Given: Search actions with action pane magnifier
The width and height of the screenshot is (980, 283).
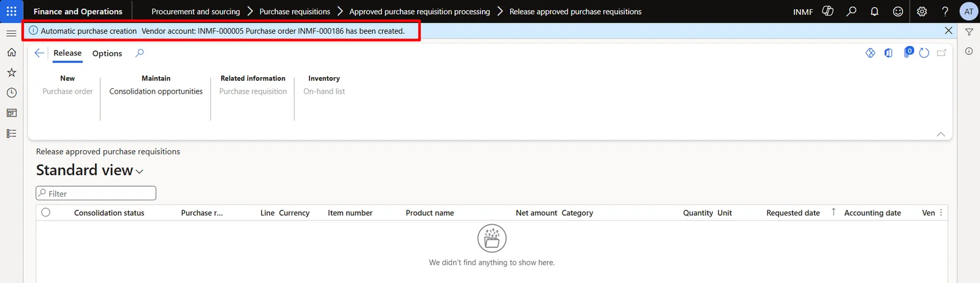Looking at the screenshot, I should click(140, 53).
